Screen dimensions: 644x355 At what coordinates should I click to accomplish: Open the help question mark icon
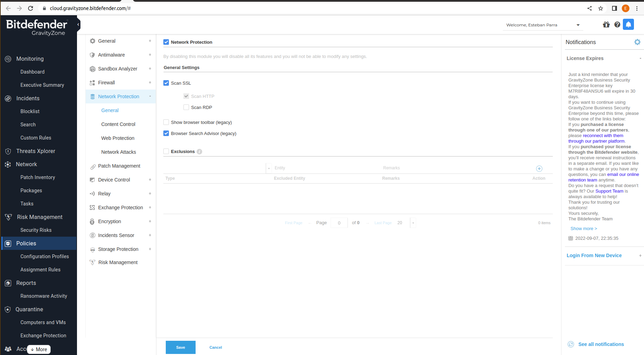tap(617, 25)
